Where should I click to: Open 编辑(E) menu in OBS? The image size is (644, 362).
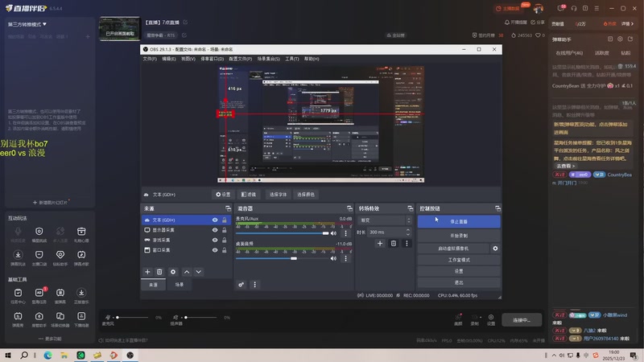(168, 59)
